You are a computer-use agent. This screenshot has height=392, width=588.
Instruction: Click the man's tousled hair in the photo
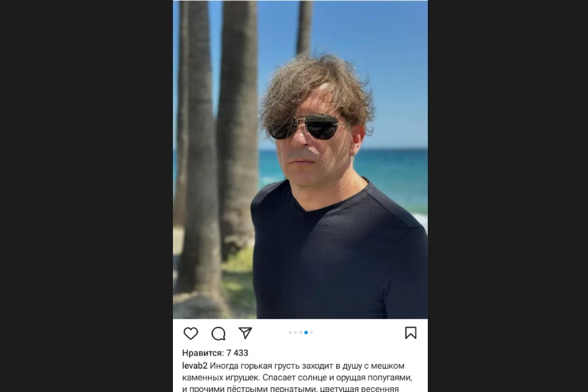point(316,85)
